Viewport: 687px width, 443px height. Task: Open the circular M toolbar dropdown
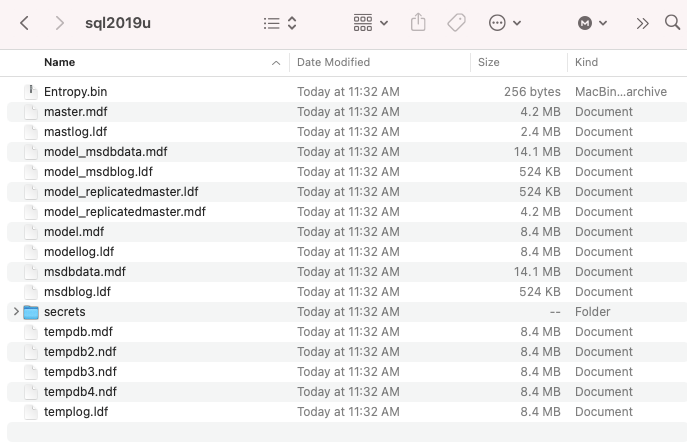pos(592,23)
